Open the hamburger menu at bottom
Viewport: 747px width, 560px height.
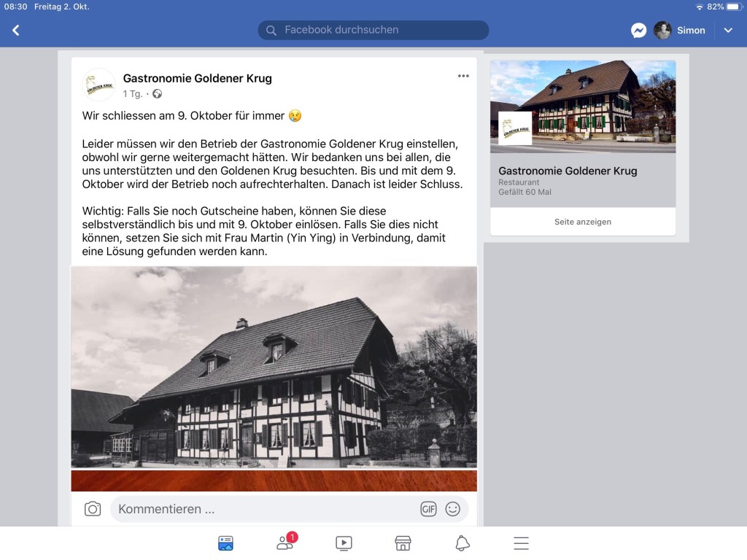click(x=521, y=542)
